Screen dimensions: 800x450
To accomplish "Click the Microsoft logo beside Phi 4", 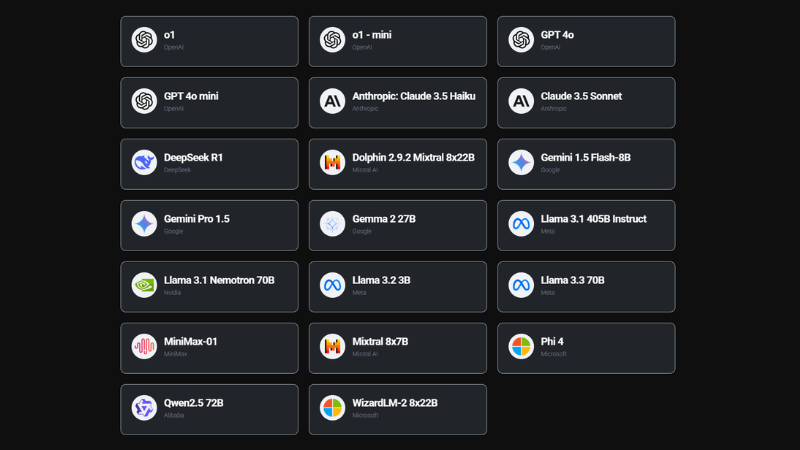I will click(521, 346).
